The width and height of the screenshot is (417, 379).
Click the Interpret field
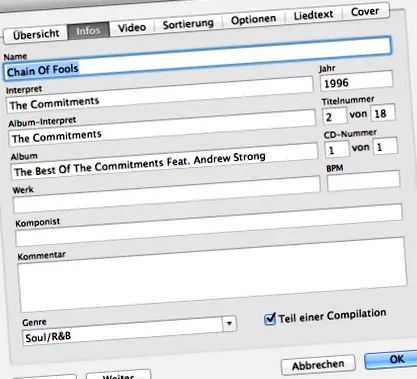160,95
